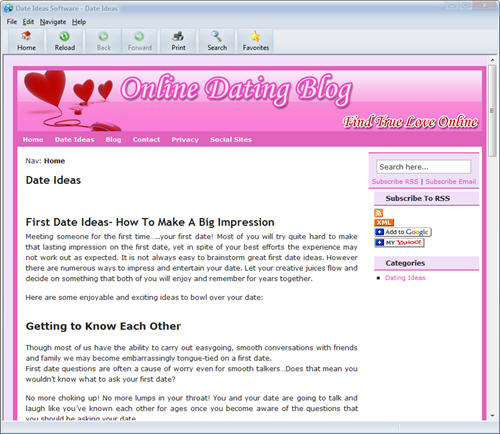Viewport: 500px width, 434px height.
Task: Open Favorites with the star icon
Action: click(255, 36)
